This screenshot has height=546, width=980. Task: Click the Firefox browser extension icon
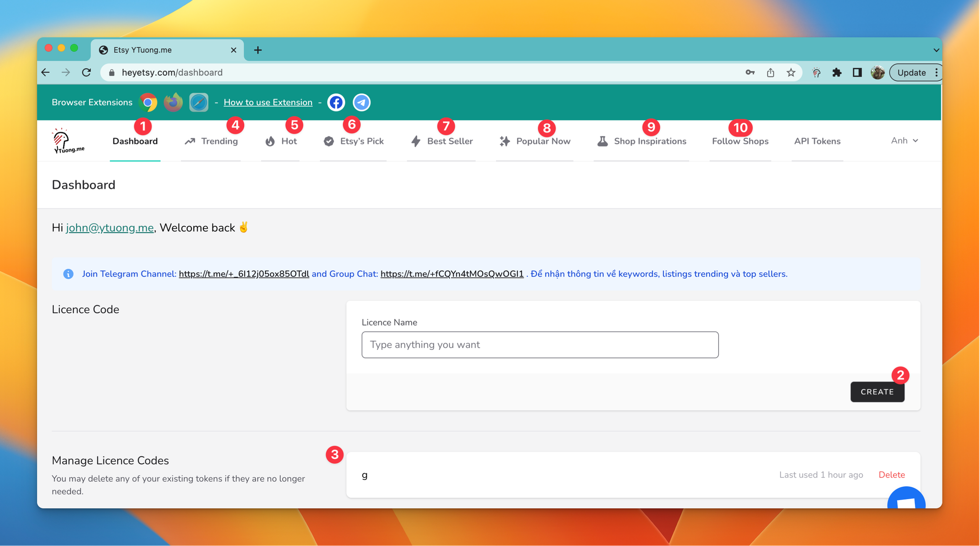point(173,102)
